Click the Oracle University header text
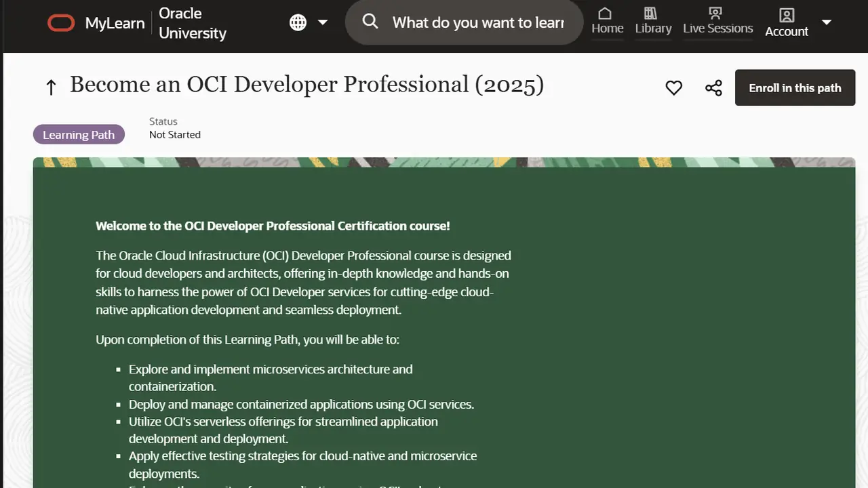Image resolution: width=868 pixels, height=488 pixels. [x=192, y=23]
